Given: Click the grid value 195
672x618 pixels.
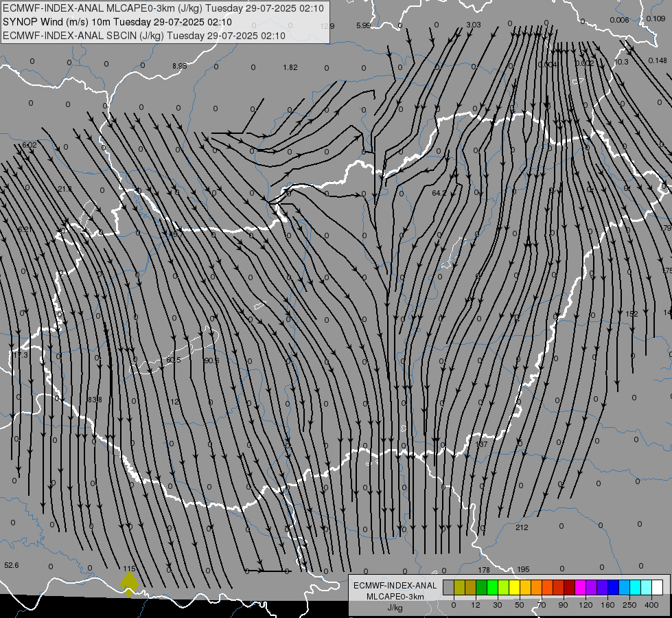Looking at the screenshot, I should pos(523,569).
